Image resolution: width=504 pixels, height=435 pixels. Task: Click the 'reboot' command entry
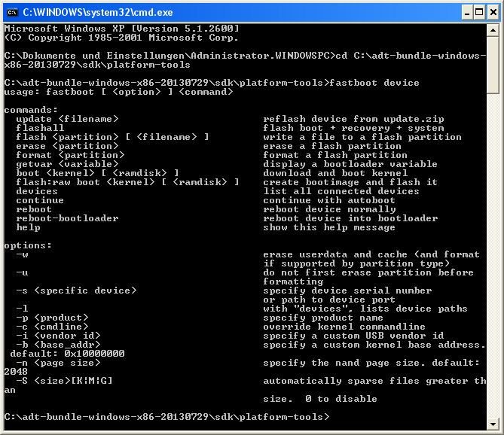34,209
